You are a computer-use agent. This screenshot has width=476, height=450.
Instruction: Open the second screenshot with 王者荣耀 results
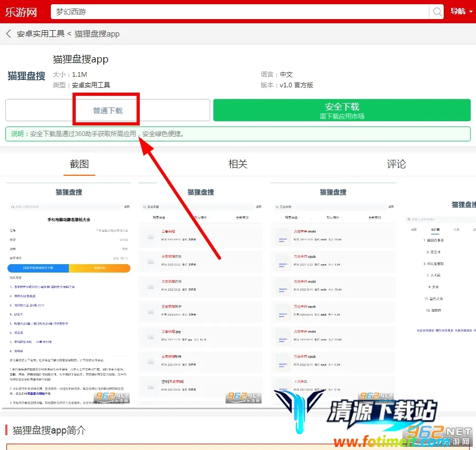201,294
